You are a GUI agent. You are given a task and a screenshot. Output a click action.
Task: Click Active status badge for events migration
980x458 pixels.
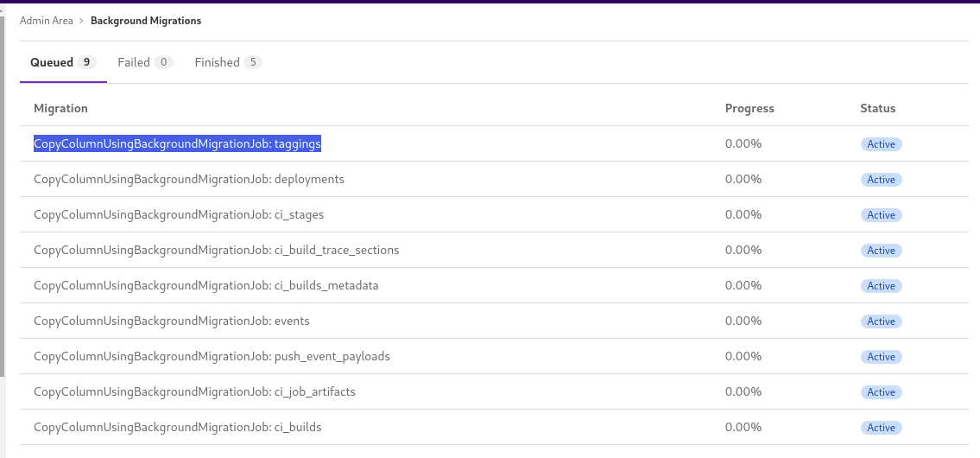coord(881,321)
